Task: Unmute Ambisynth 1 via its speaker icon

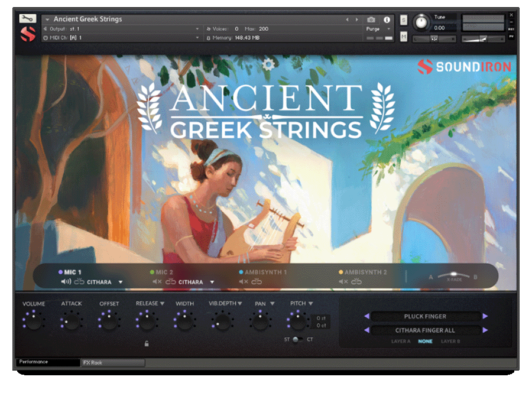Action: [244, 281]
